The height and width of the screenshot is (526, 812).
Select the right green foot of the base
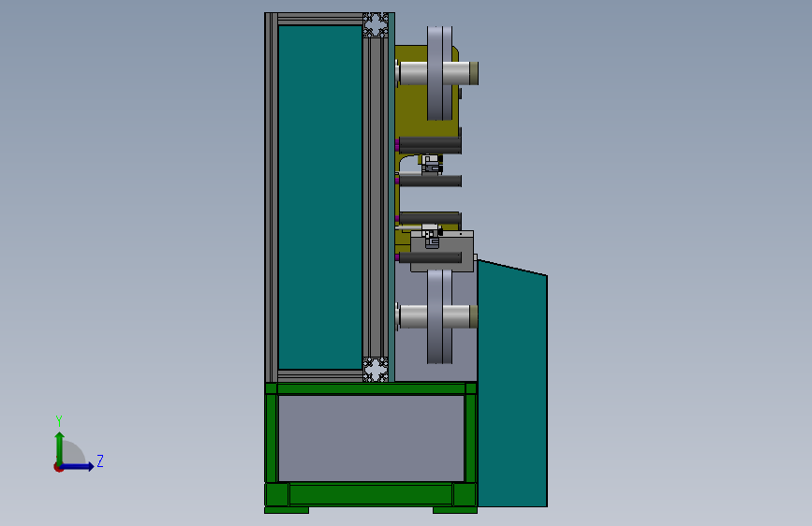pos(454,510)
